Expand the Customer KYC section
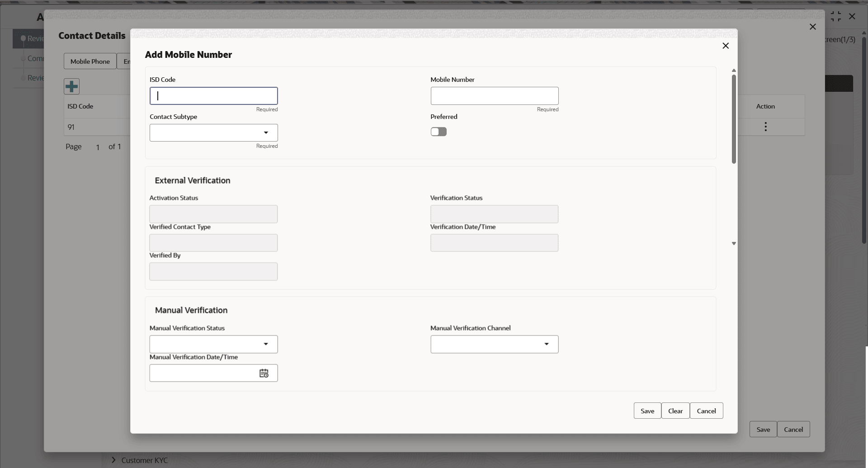 tap(113, 460)
